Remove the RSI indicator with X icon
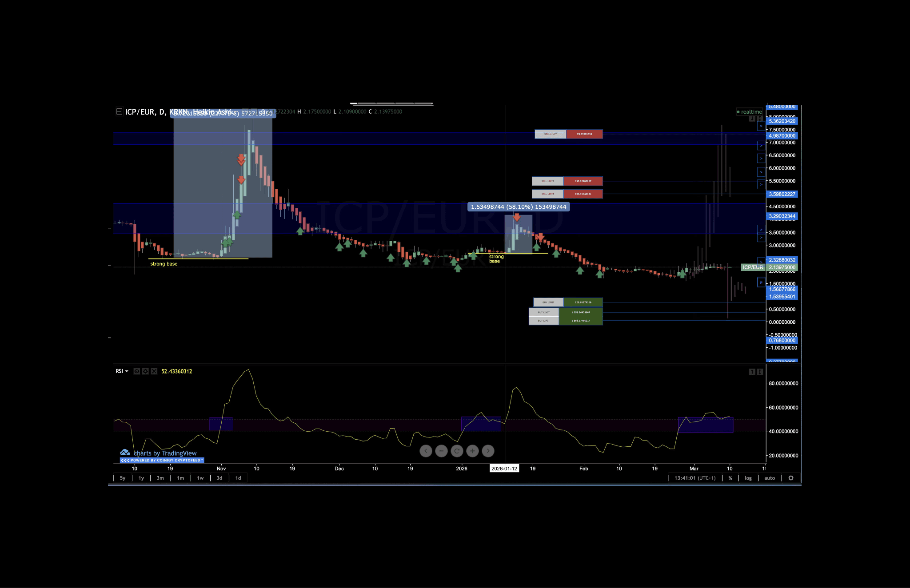The height and width of the screenshot is (588, 910). (154, 371)
